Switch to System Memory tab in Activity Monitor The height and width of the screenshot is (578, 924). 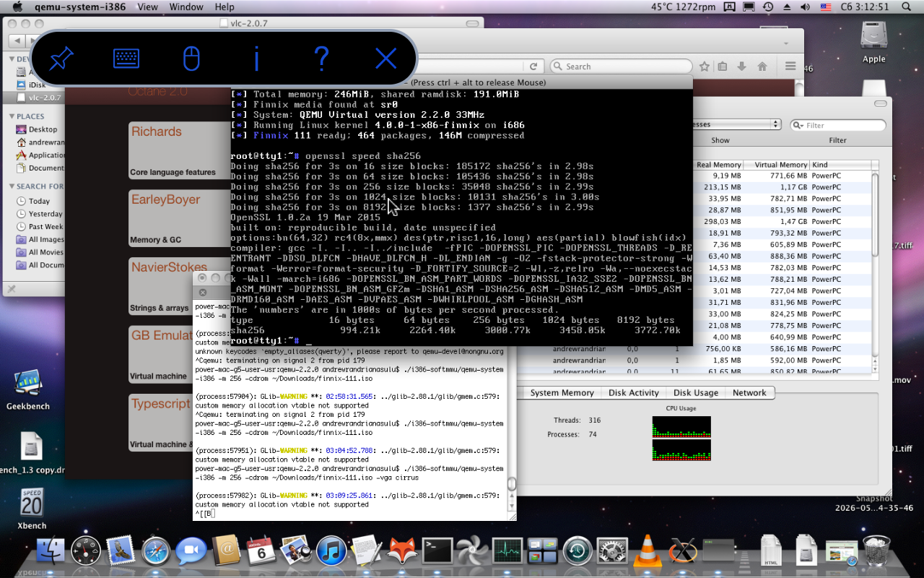click(562, 393)
